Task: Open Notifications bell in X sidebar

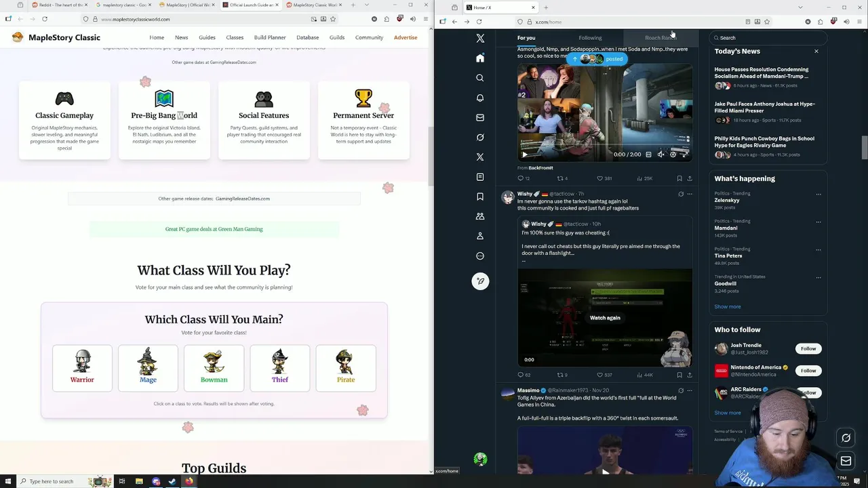Action: pos(480,98)
